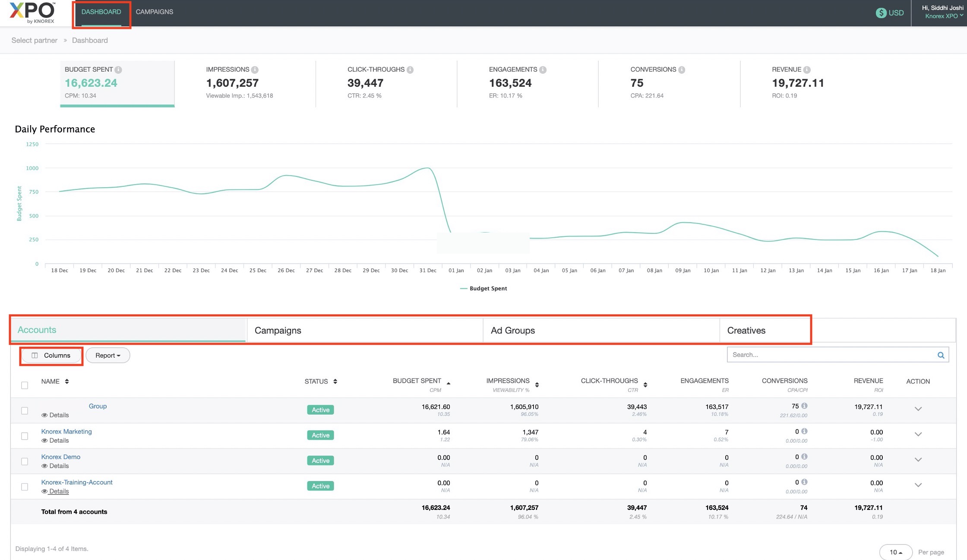This screenshot has width=967, height=560.
Task: Check the Knorex Marketing row checkbox
Action: [x=25, y=436]
